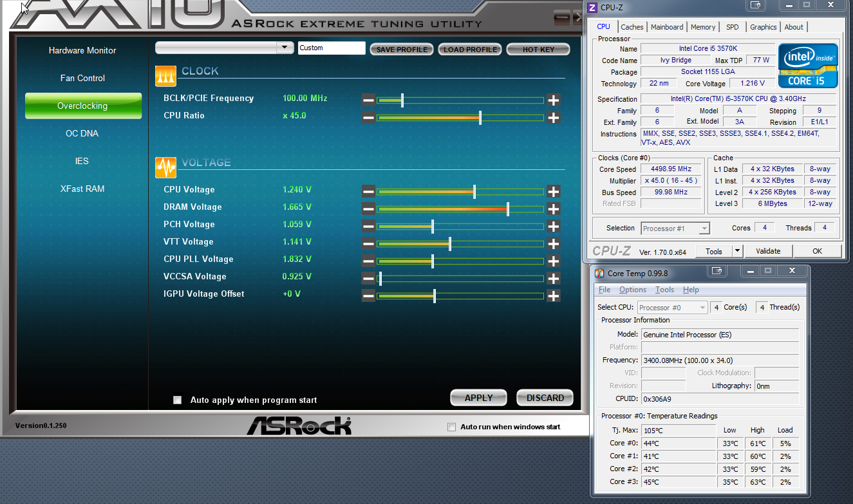Open Core Temp Select CPU dropdown

[672, 308]
